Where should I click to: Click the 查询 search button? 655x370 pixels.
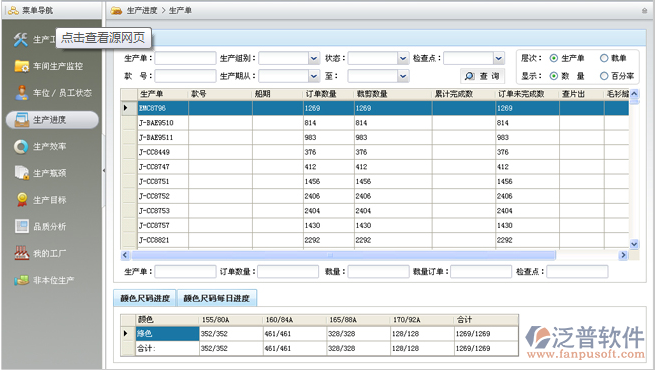pyautogui.click(x=482, y=76)
